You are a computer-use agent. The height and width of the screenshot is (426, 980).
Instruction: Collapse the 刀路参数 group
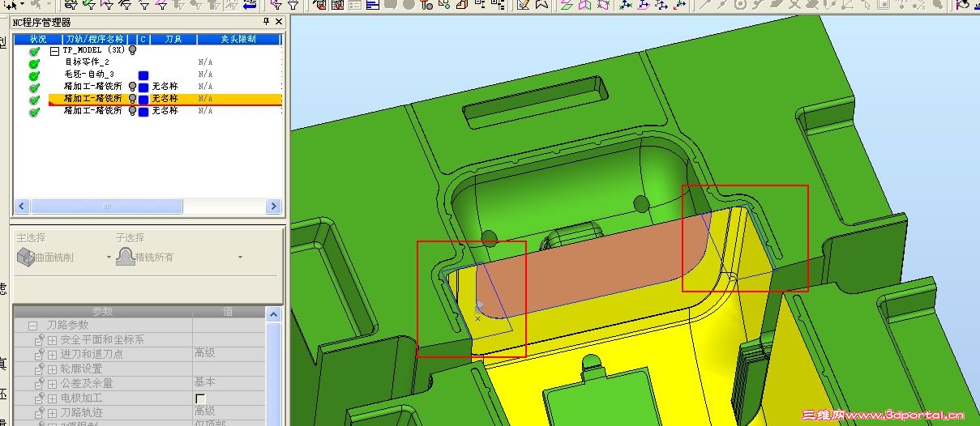point(32,325)
